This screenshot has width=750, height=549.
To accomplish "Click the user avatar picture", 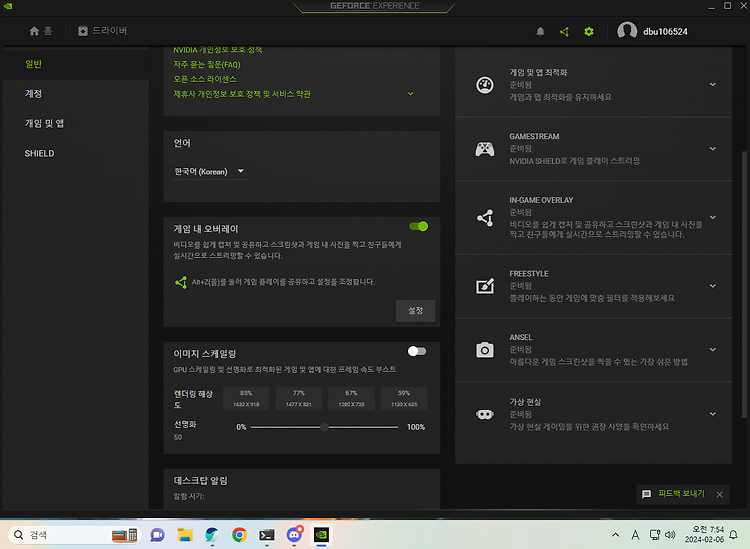I will (x=627, y=31).
